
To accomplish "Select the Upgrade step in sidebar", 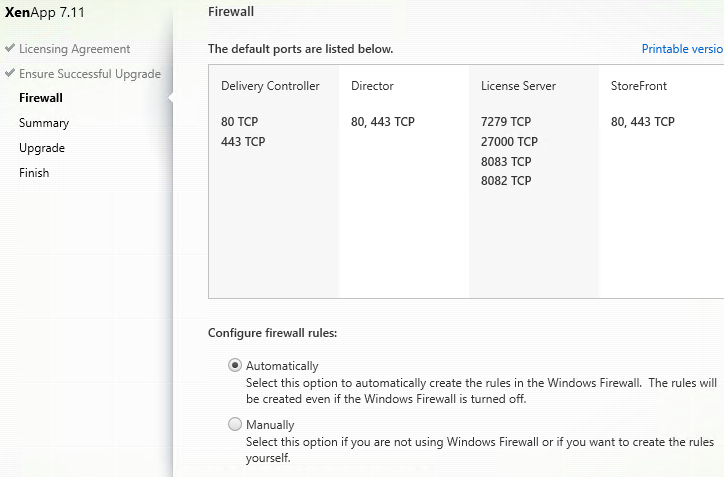I will [42, 148].
